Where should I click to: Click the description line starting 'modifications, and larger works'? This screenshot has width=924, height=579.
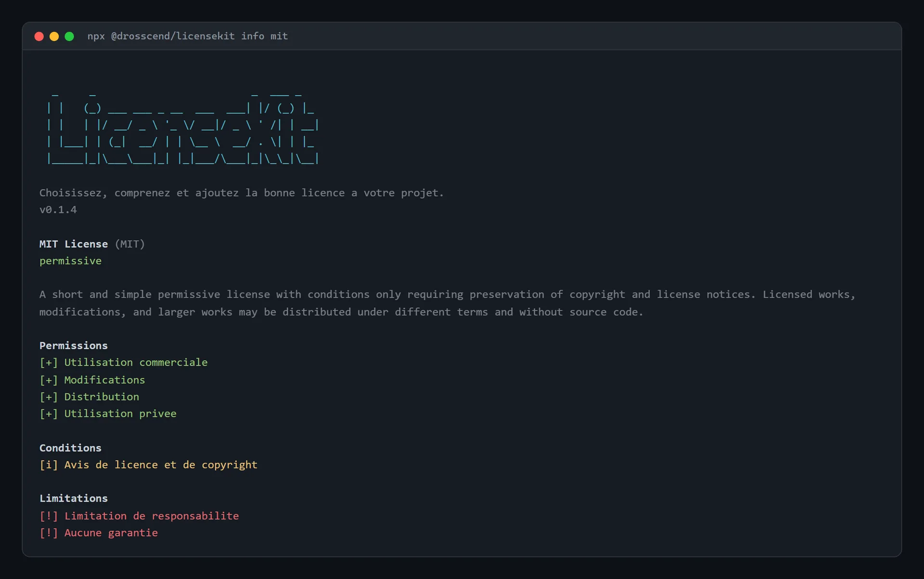[x=341, y=312]
